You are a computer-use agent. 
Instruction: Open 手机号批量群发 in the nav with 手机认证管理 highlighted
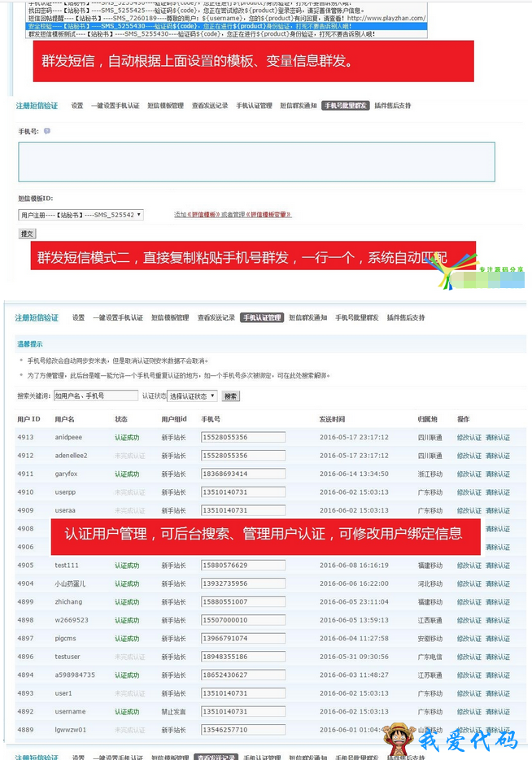[x=356, y=318]
